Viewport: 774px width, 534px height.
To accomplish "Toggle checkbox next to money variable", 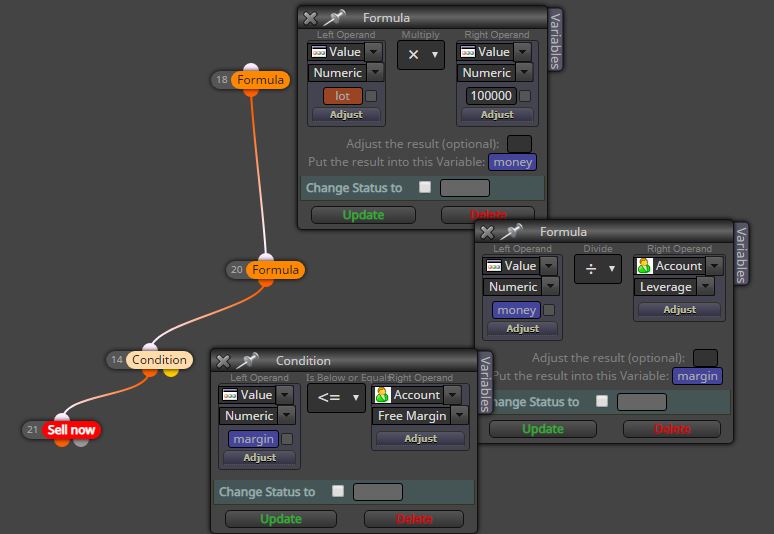I will click(548, 310).
